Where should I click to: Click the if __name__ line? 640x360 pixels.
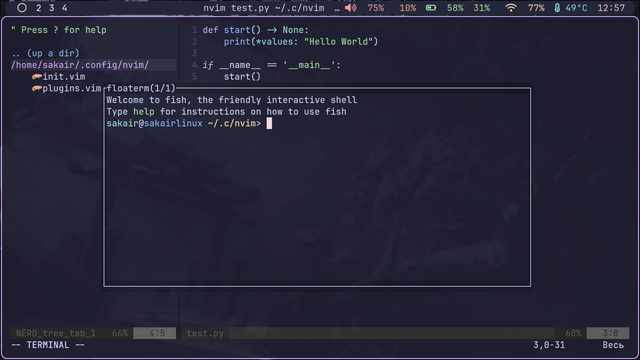coord(271,65)
